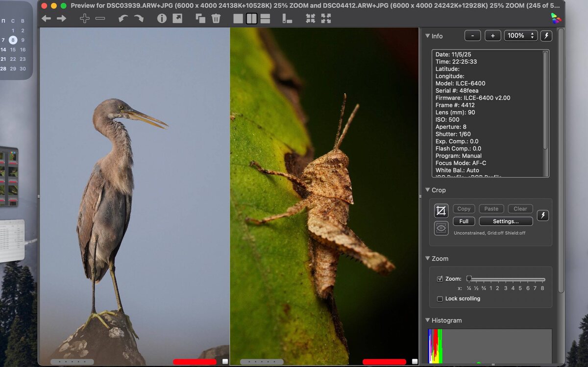Click the Full crop button
The image size is (588, 367).
tap(464, 221)
